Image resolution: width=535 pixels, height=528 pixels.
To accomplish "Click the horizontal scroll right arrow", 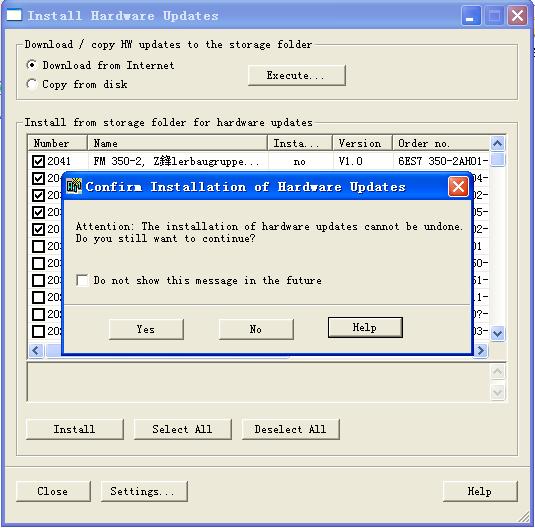I will pyautogui.click(x=480, y=350).
